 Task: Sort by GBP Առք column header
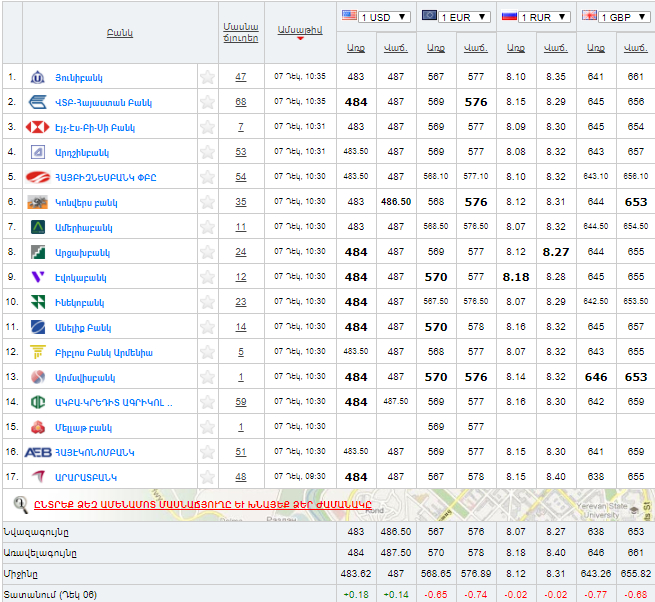(596, 48)
